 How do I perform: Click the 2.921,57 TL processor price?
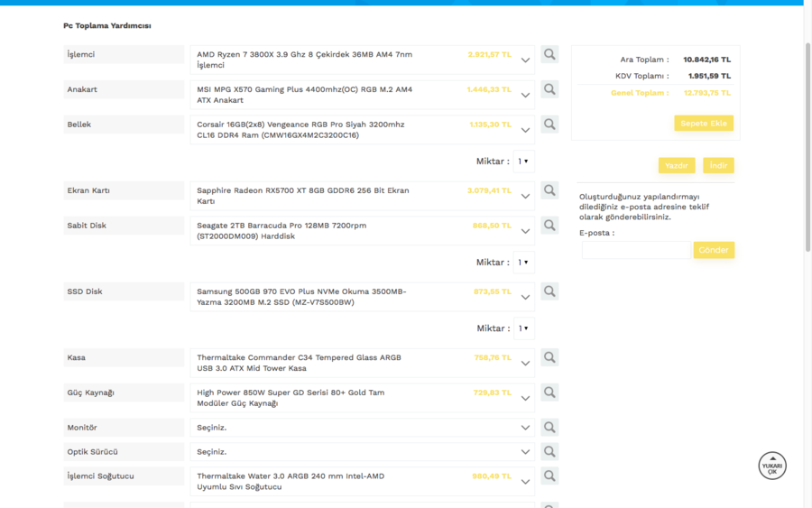point(489,54)
